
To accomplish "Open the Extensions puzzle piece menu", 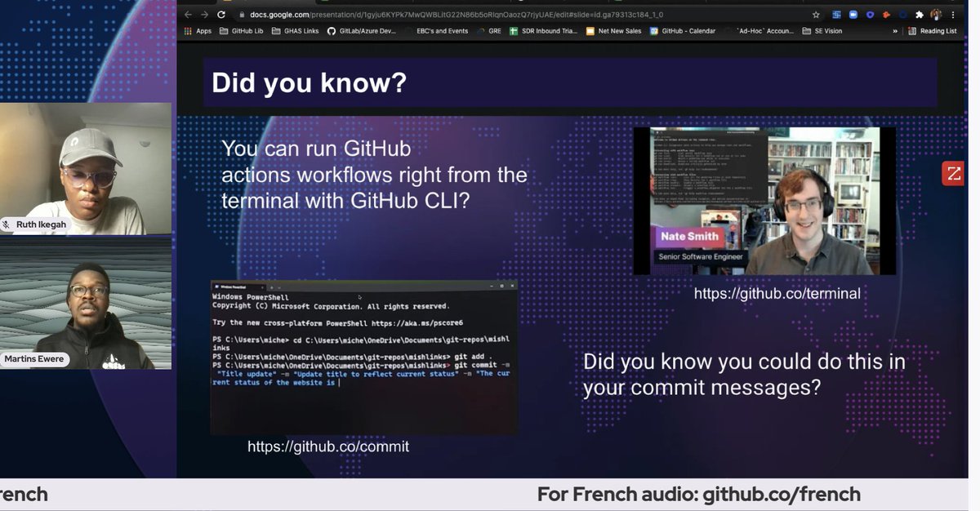I will 920,15.
